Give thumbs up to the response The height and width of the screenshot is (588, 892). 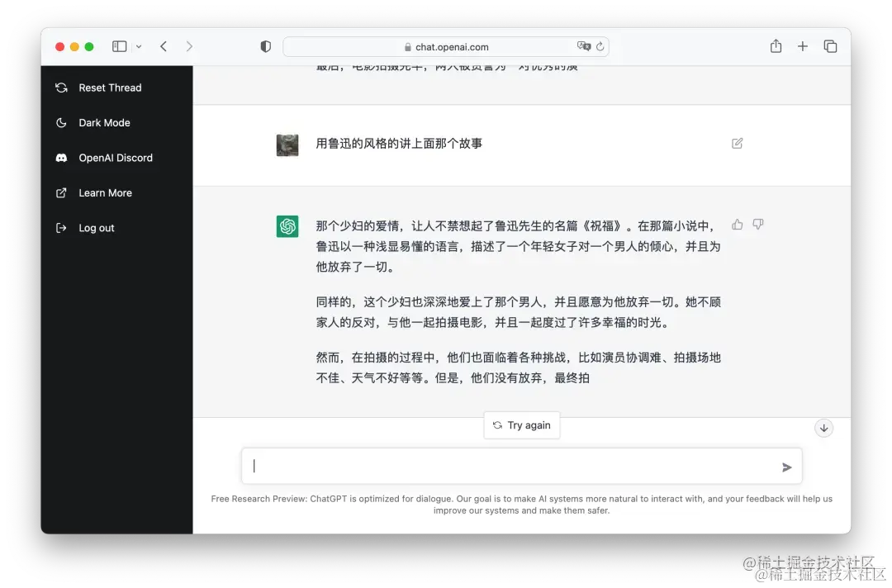[x=738, y=225]
